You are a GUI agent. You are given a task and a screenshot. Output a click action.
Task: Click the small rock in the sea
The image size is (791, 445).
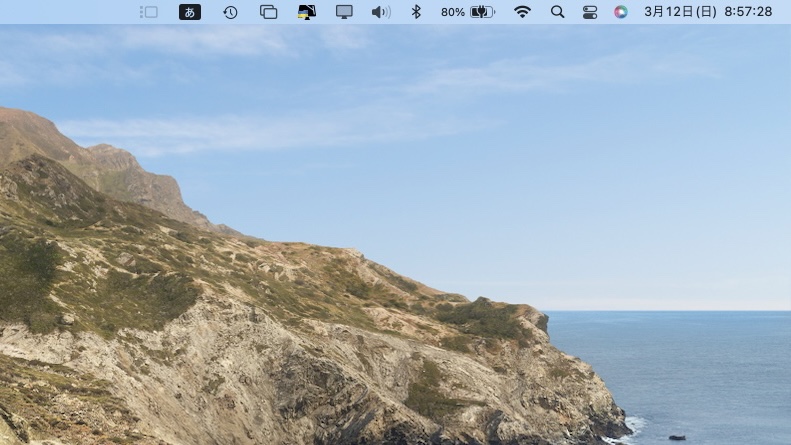678,437
